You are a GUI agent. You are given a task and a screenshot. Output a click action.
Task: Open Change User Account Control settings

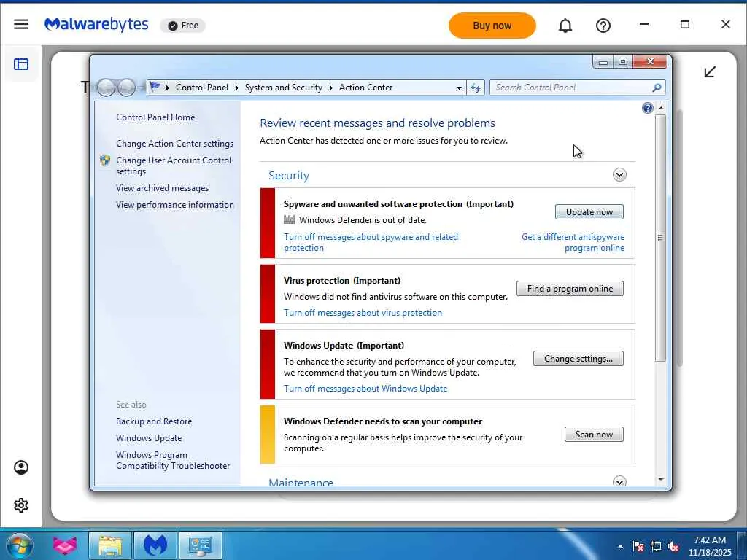pyautogui.click(x=174, y=166)
